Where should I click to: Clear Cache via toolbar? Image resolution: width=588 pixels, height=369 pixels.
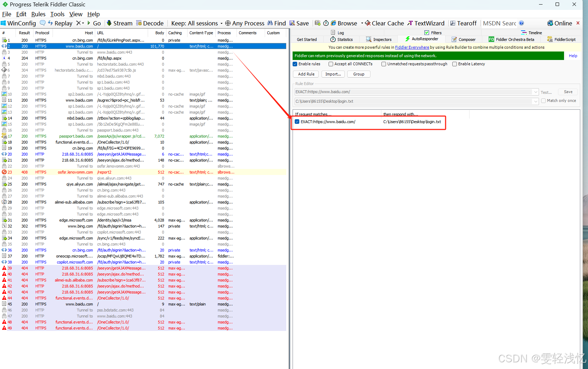384,23
